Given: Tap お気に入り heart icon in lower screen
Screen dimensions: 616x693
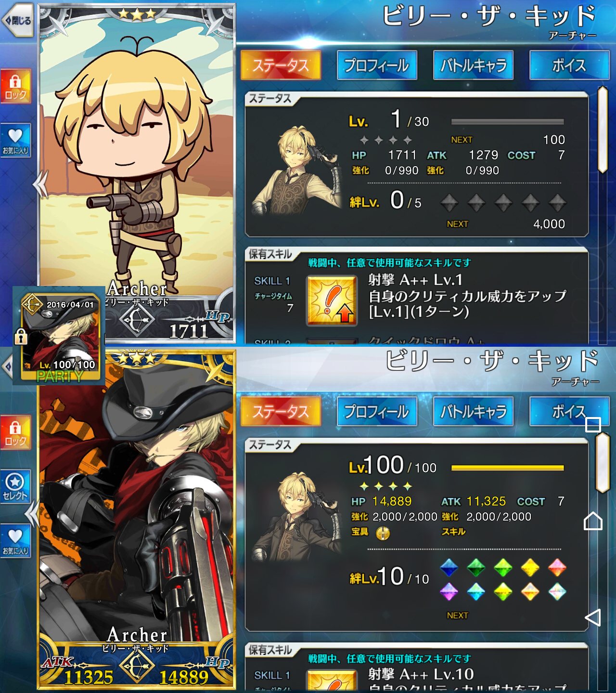Looking at the screenshot, I should click(x=16, y=541).
